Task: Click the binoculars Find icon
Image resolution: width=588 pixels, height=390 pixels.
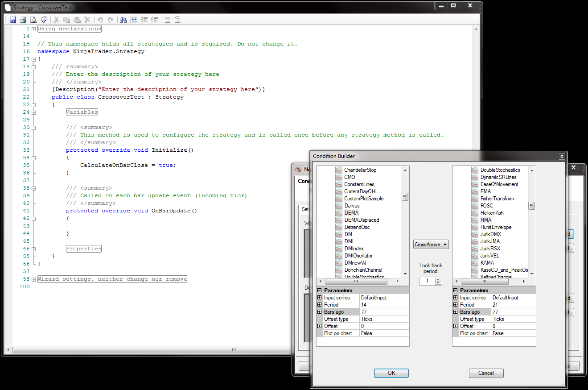Action: [x=123, y=20]
